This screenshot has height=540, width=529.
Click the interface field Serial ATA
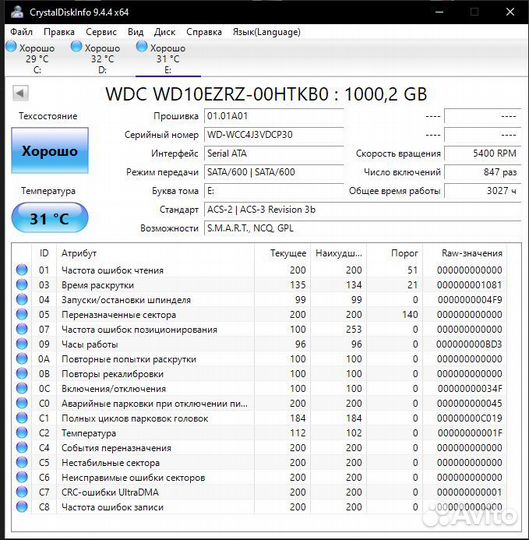(x=274, y=153)
